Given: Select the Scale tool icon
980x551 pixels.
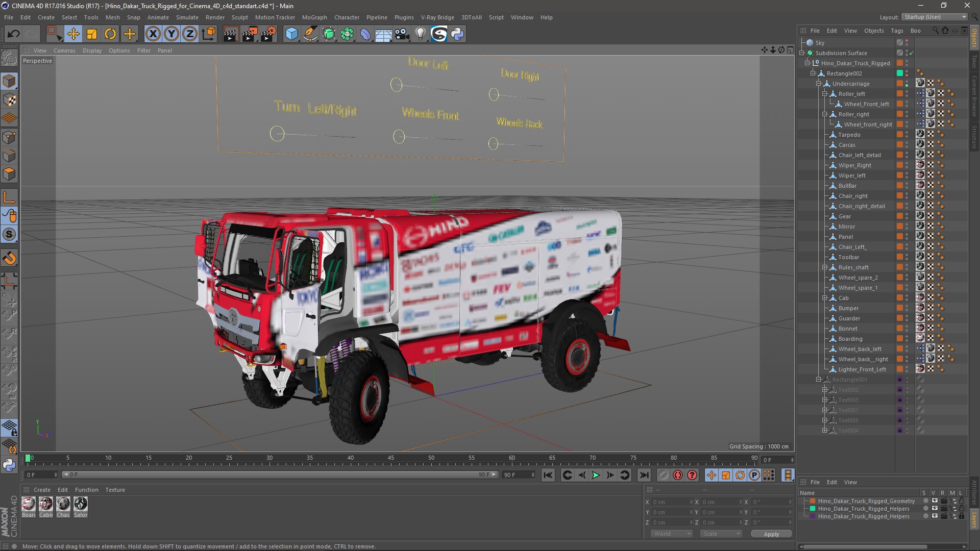Looking at the screenshot, I should coord(92,34).
